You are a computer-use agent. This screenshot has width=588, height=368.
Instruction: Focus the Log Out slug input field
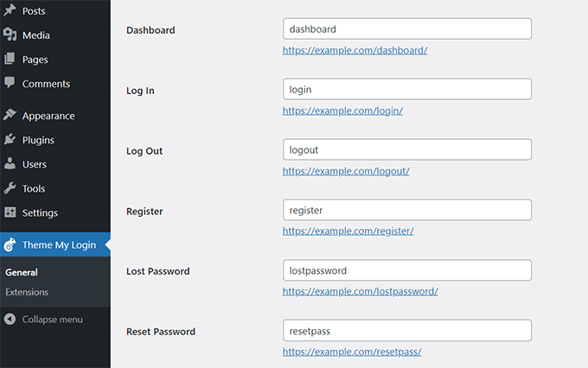tap(407, 149)
